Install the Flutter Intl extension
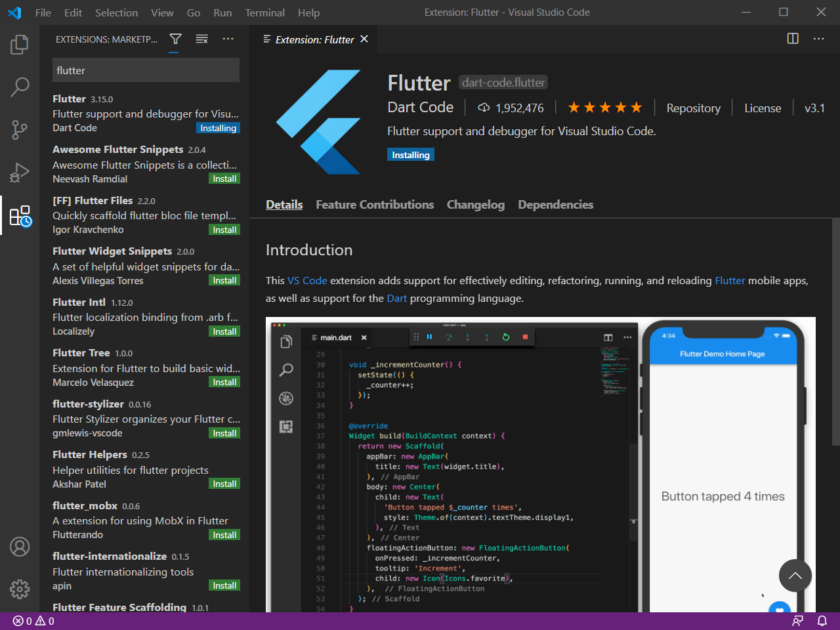Viewport: 840px width, 630px height. coord(224,331)
